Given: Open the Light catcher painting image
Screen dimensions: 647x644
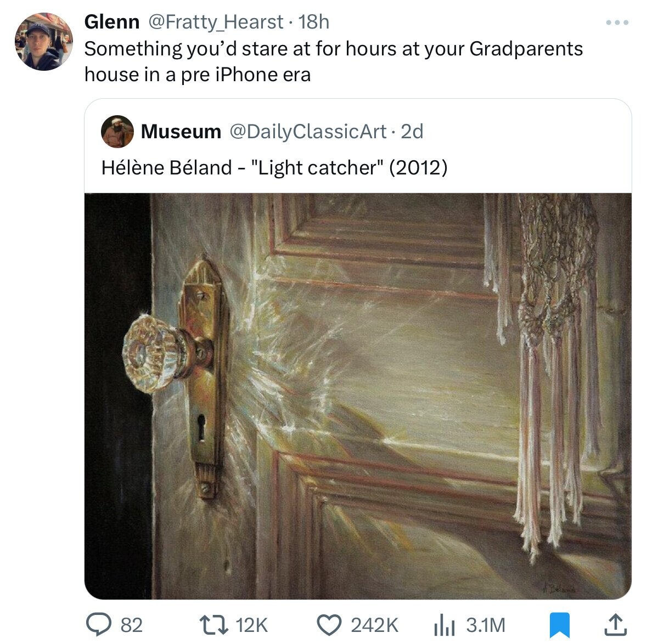Looking at the screenshot, I should (x=358, y=396).
